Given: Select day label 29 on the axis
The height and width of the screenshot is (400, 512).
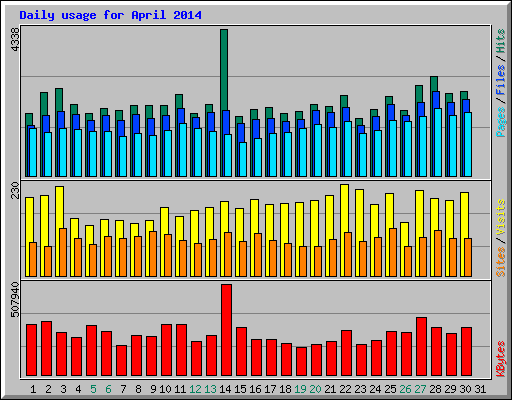Looking at the screenshot, I should pos(450,389).
